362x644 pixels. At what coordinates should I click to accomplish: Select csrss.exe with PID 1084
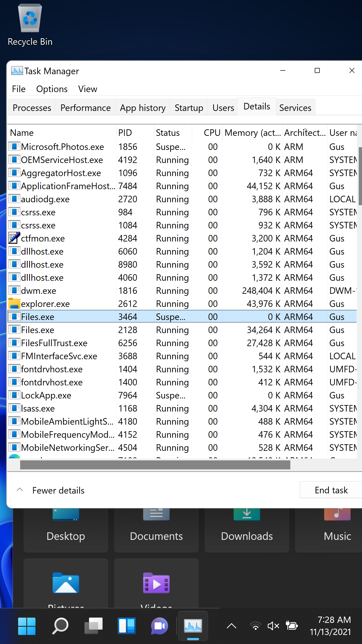182,225
